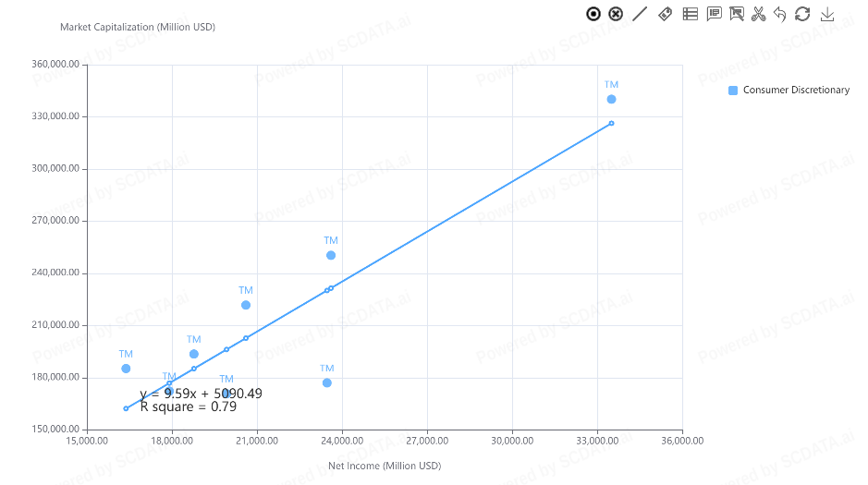Select the diagonal line drawing tool
Viewport: 868px width, 485px height.
pos(640,14)
